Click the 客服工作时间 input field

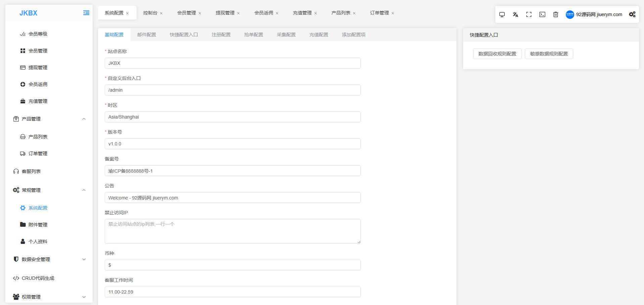click(233, 292)
